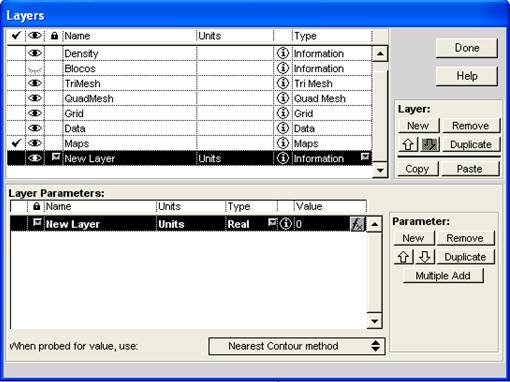Click the info icon in New Layer parameter row

point(286,224)
